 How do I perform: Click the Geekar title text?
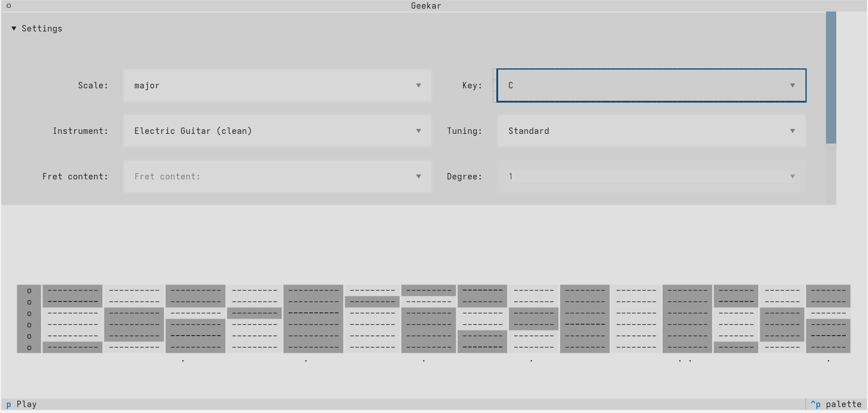(426, 5)
